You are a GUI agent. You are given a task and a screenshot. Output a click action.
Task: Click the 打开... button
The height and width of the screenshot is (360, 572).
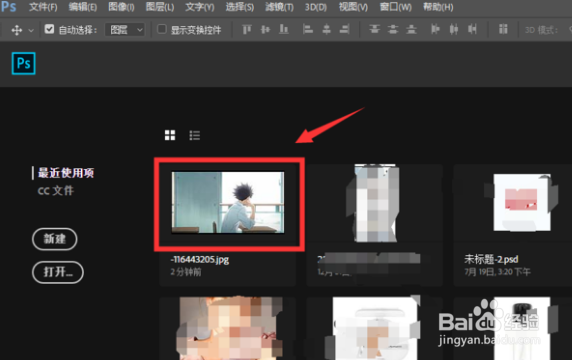pyautogui.click(x=58, y=272)
